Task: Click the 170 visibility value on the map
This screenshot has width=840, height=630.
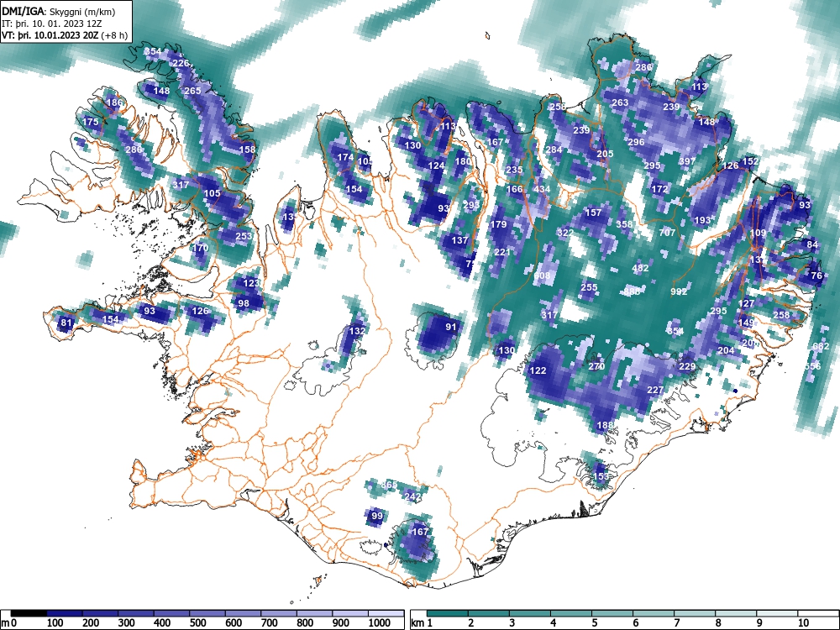Action: [x=200, y=248]
